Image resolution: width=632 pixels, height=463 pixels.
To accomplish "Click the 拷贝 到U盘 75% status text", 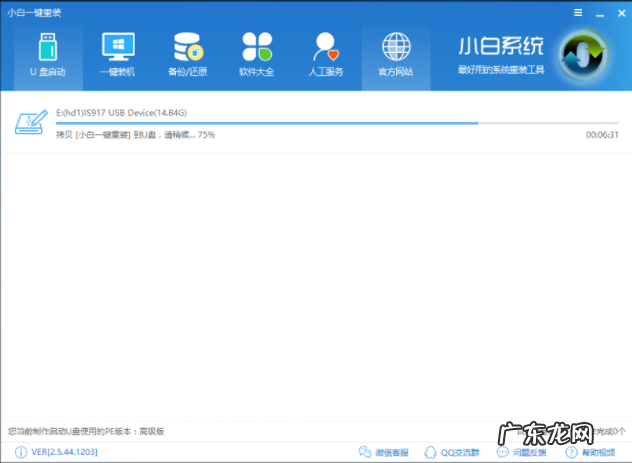I will coord(135,135).
